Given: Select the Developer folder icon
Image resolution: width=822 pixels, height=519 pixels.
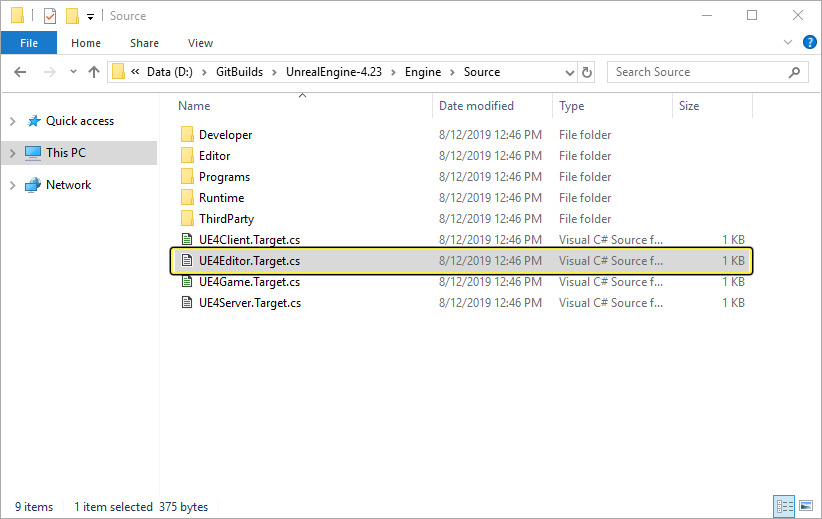Looking at the screenshot, I should [x=187, y=135].
